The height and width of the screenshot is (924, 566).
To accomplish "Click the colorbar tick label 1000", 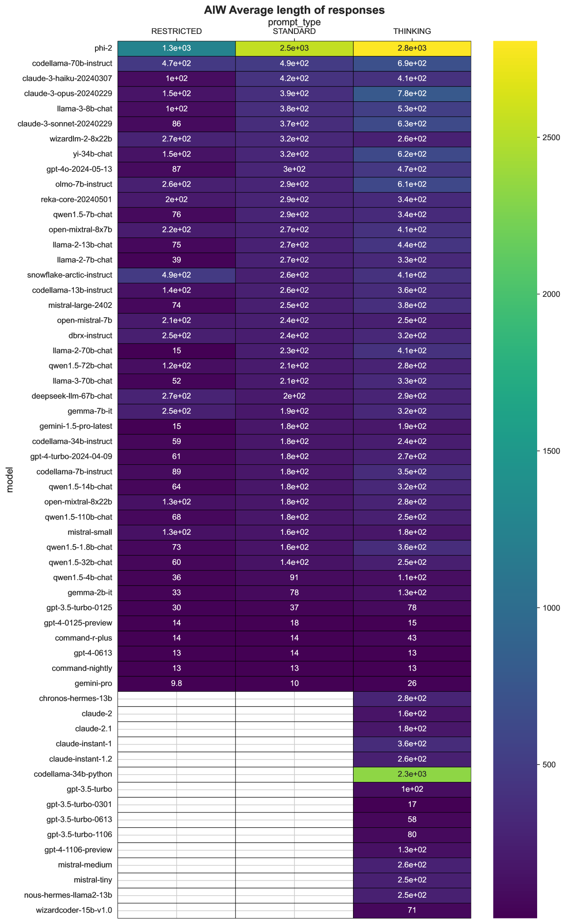I will tap(552, 608).
